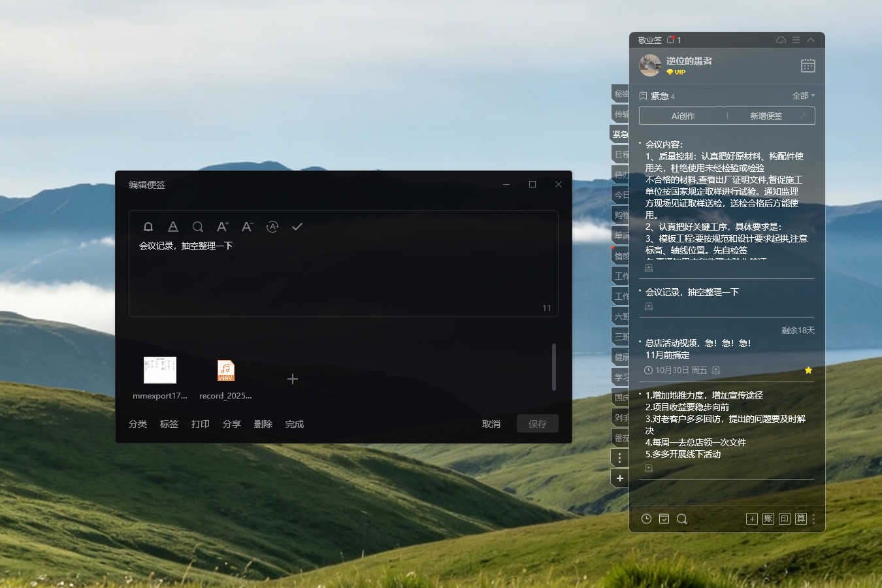Image resolution: width=882 pixels, height=588 pixels.
Task: Show more categories with the three-dot tab
Action: [x=620, y=458]
